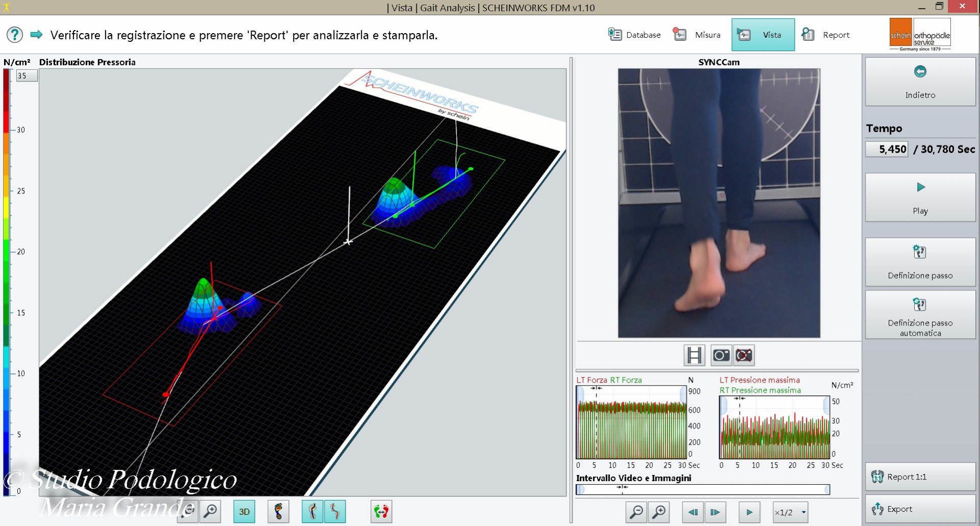Click the green and red feet swap icon

381,511
